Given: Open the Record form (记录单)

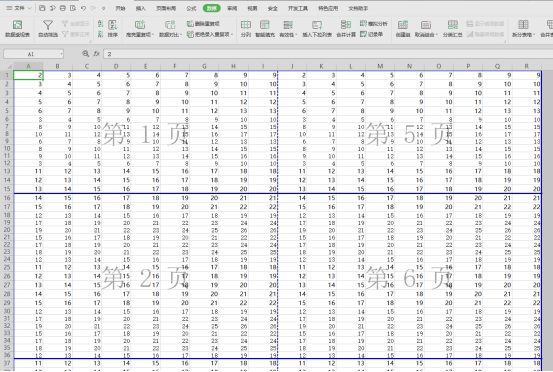Looking at the screenshot, I should click(x=371, y=34).
